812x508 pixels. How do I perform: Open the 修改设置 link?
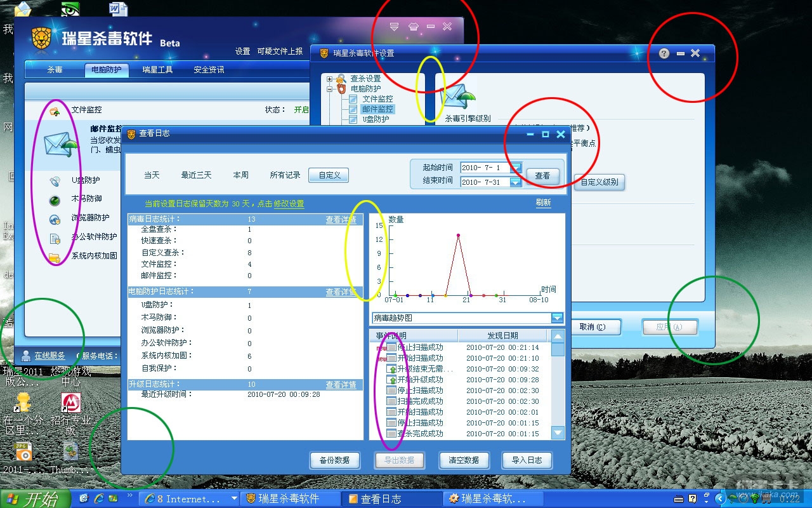click(289, 204)
